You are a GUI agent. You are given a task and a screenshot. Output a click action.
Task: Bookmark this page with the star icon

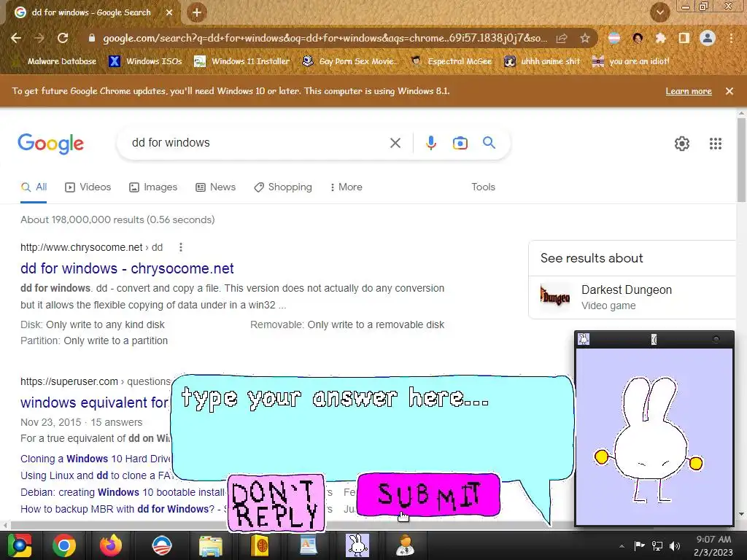[x=585, y=38]
